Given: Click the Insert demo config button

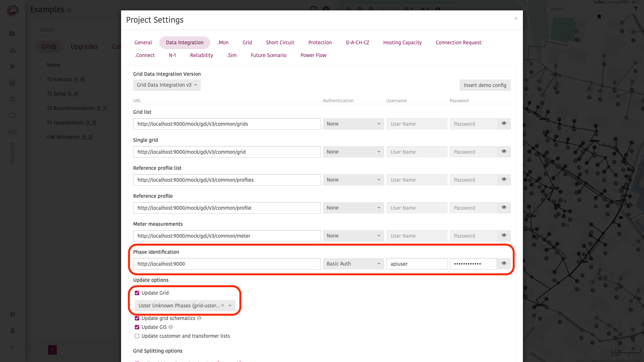Looking at the screenshot, I should pyautogui.click(x=485, y=85).
